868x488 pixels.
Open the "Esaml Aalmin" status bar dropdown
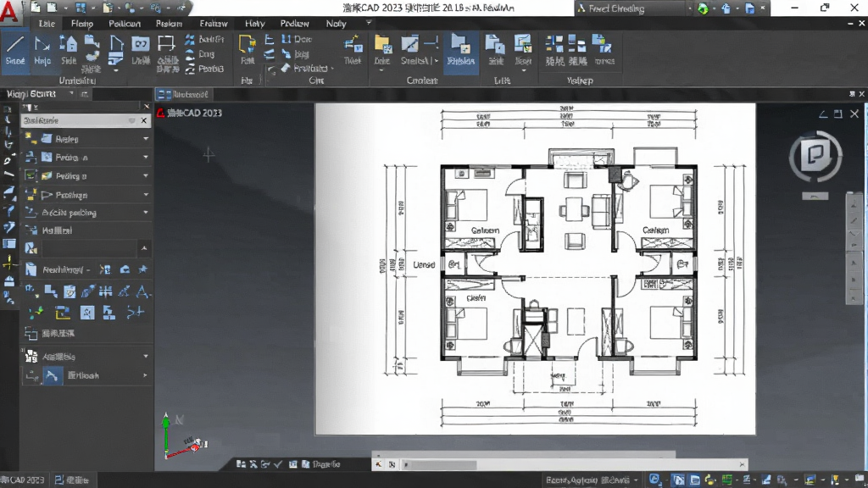point(592,480)
